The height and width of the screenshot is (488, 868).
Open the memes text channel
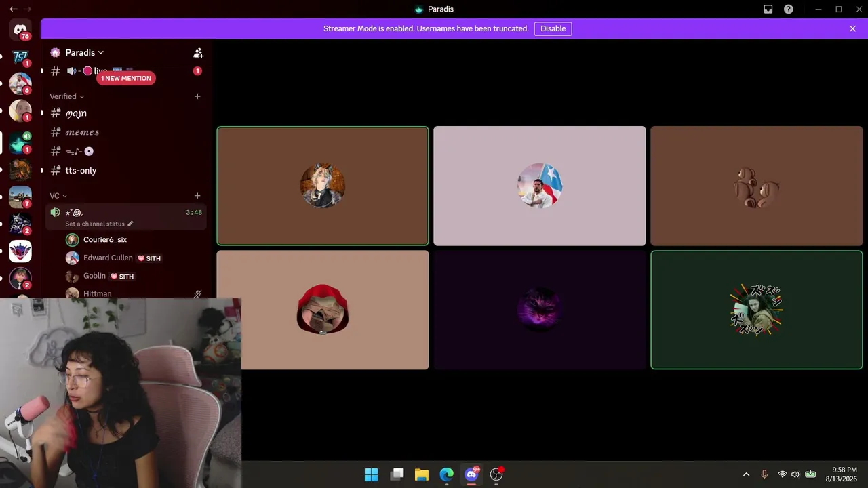click(126, 132)
